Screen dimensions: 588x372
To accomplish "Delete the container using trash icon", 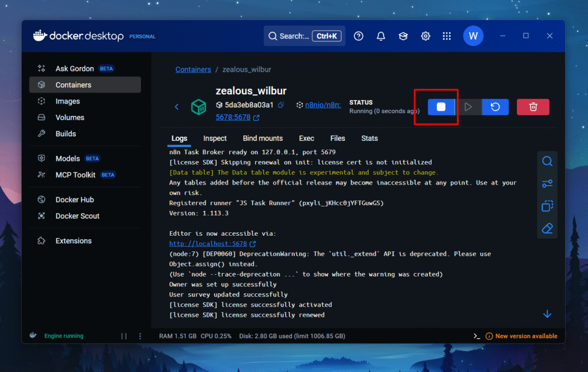I will (x=533, y=107).
